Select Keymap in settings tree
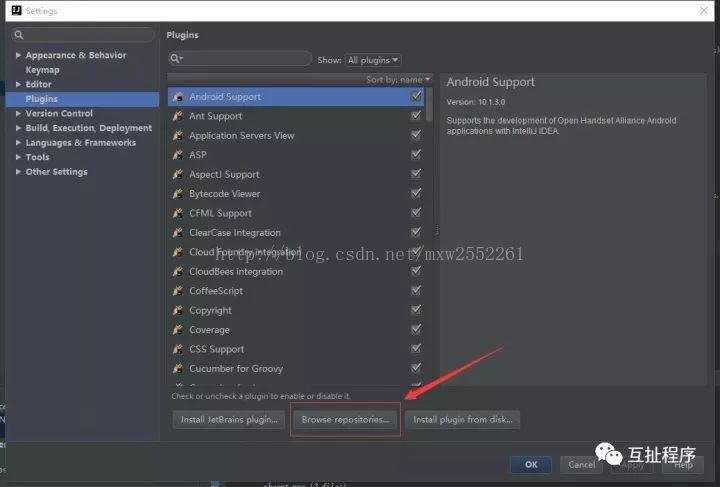 (x=42, y=70)
